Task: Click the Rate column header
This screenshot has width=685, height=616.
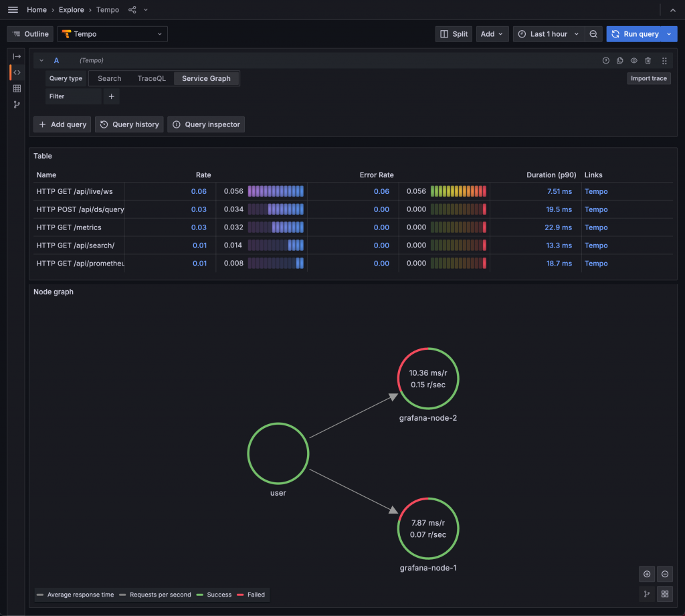Action: click(203, 175)
